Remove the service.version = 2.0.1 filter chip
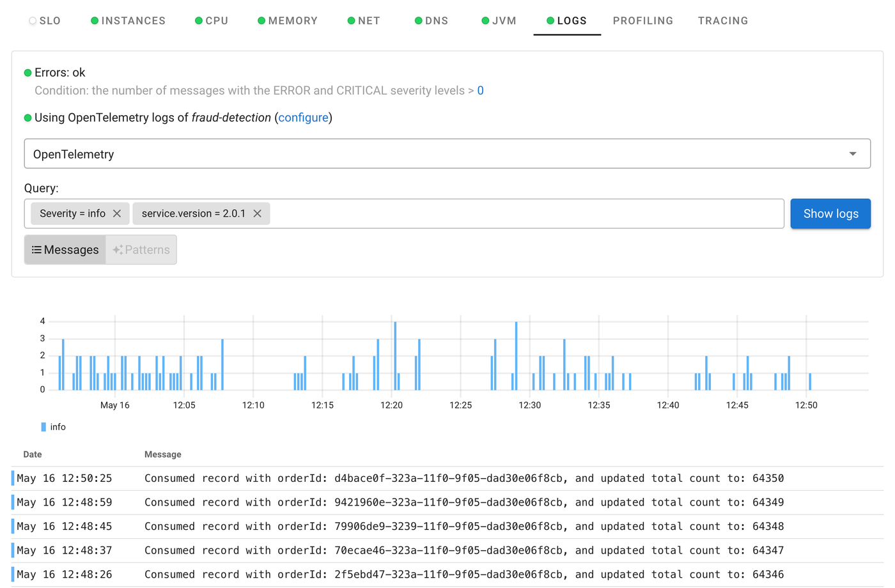Screen dimensions: 895x588 pos(257,213)
